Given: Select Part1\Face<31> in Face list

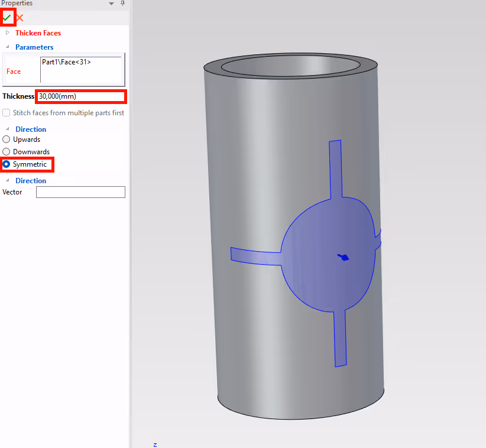Looking at the screenshot, I should [x=66, y=62].
